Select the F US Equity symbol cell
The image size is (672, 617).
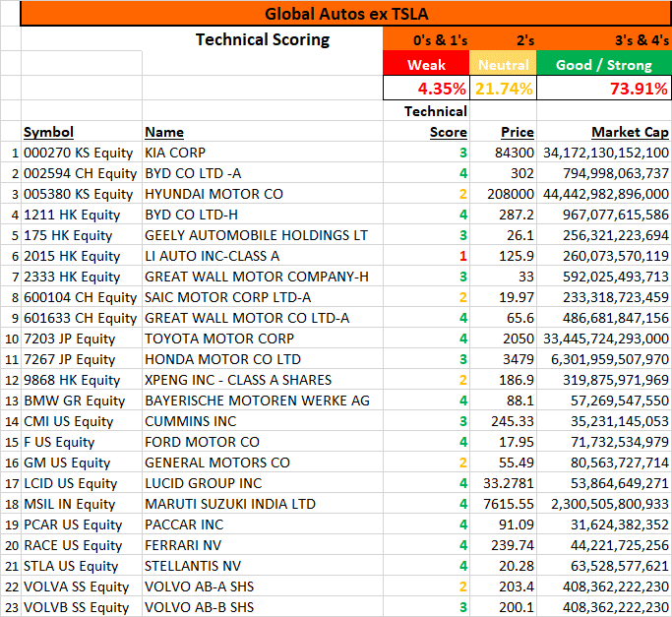tap(82, 442)
